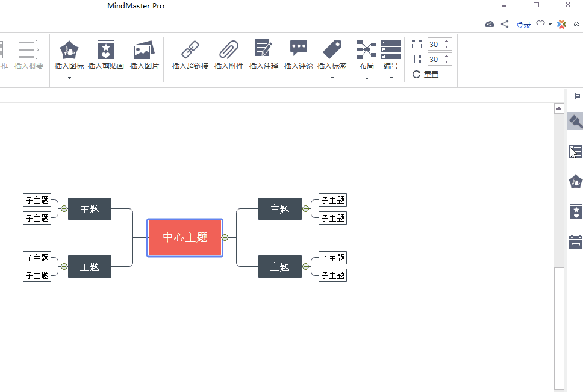The width and height of the screenshot is (583, 392).
Task: Open the calendar task side panel tab
Action: [576, 241]
